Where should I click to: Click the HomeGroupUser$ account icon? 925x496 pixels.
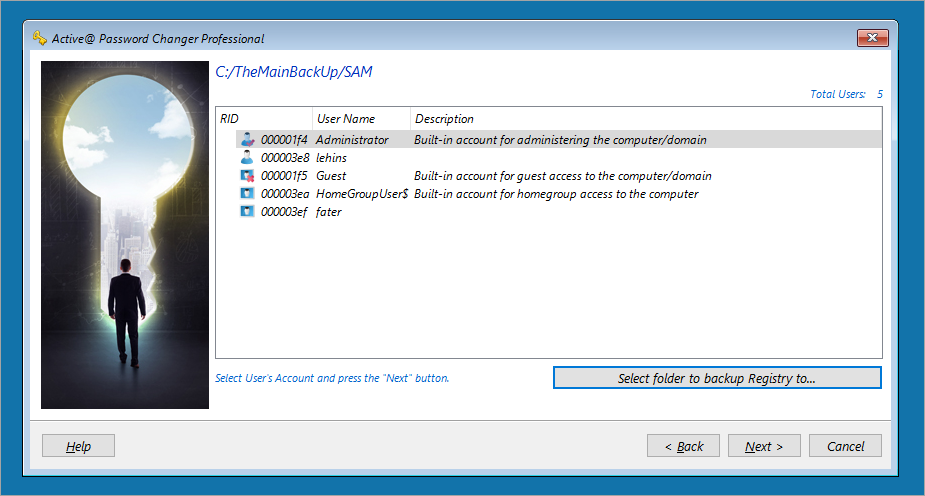pos(247,193)
